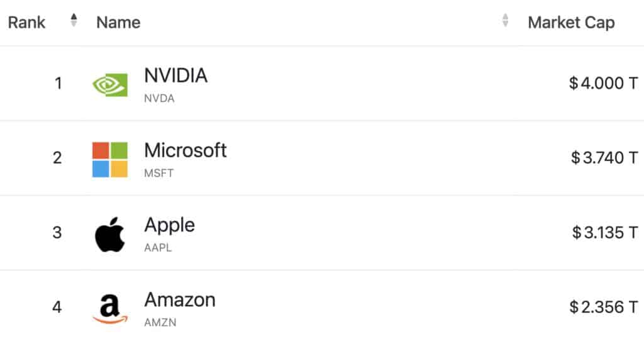Viewport: 644px width, 344px height.
Task: Click the NVIDIA logo icon
Action: (x=110, y=85)
